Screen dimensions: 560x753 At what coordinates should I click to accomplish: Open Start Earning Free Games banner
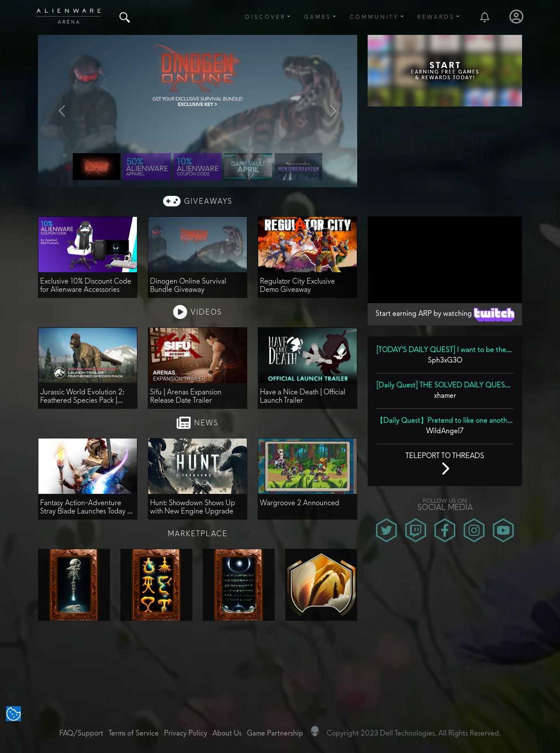coord(445,71)
